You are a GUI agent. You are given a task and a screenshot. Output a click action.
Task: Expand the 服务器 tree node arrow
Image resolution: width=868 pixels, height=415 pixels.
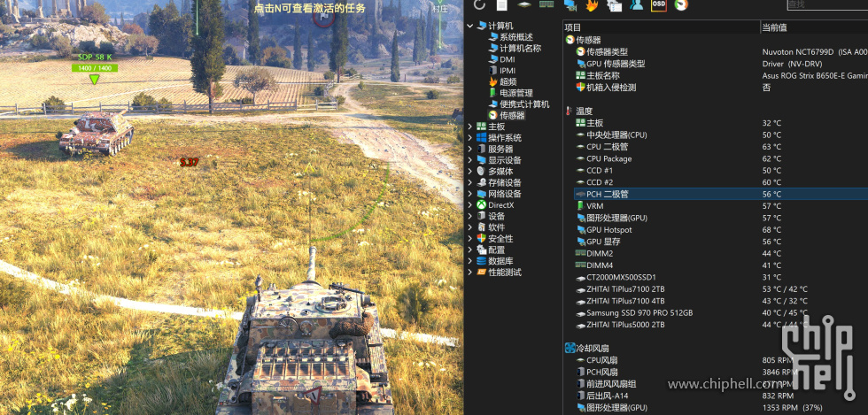coord(470,149)
